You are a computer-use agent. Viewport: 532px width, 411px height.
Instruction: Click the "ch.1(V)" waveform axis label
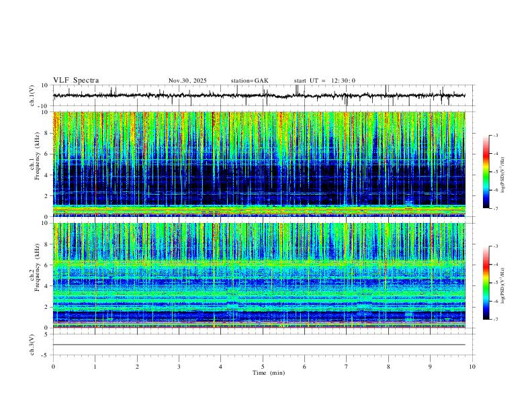click(32, 95)
